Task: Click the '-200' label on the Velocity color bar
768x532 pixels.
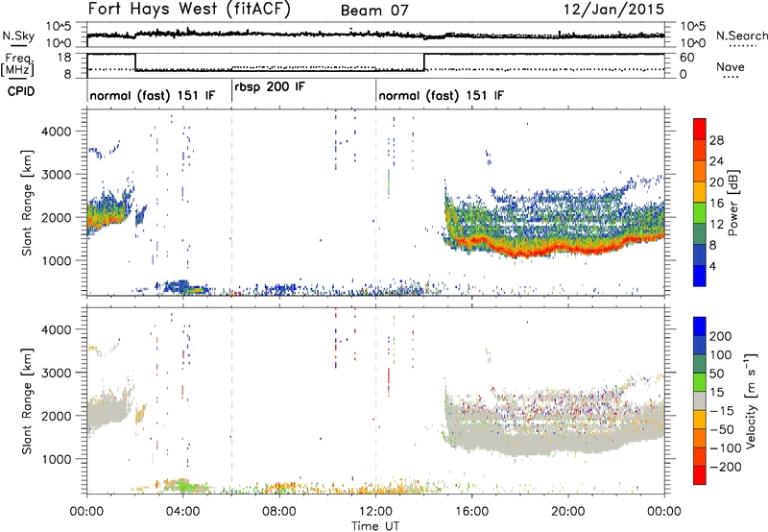Action: (726, 467)
